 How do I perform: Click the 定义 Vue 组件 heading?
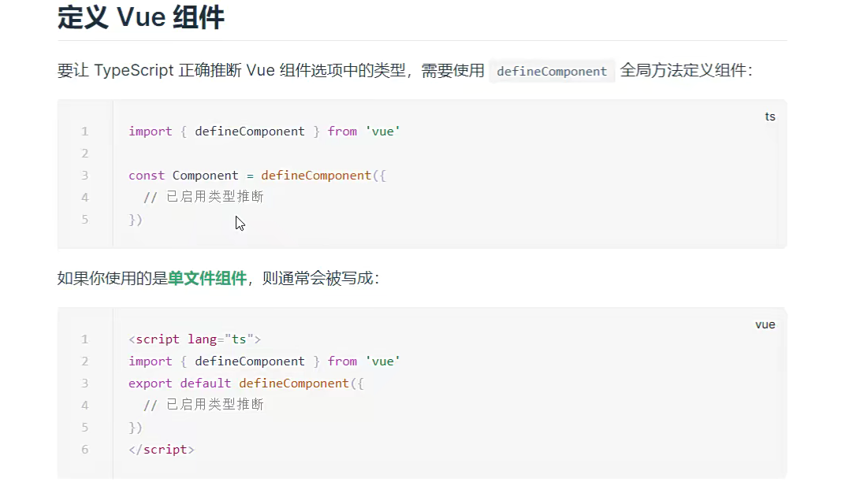(141, 17)
